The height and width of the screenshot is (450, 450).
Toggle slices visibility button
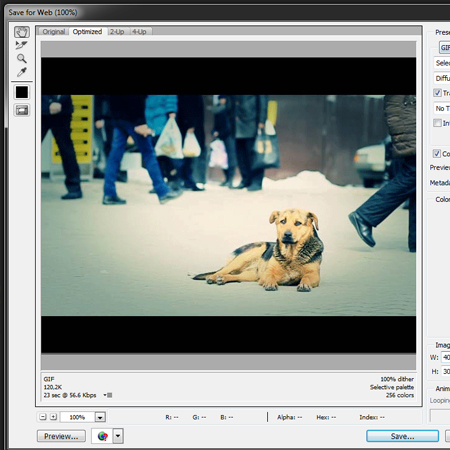pyautogui.click(x=22, y=110)
